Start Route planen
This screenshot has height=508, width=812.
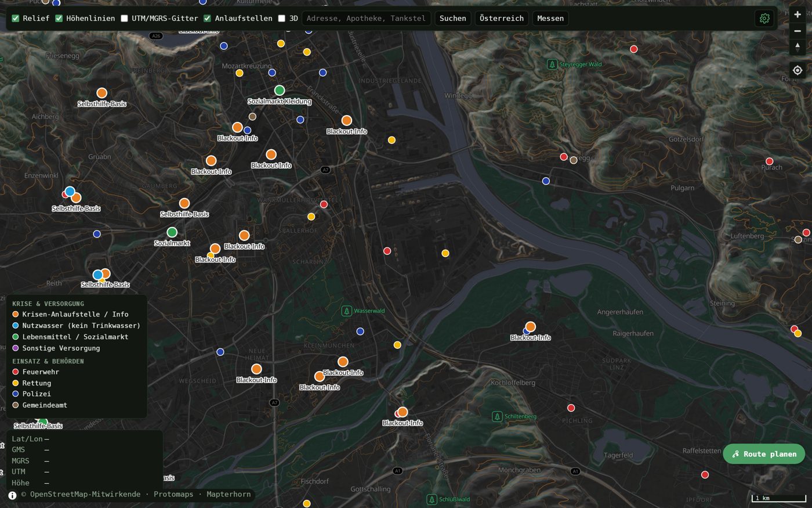point(764,454)
